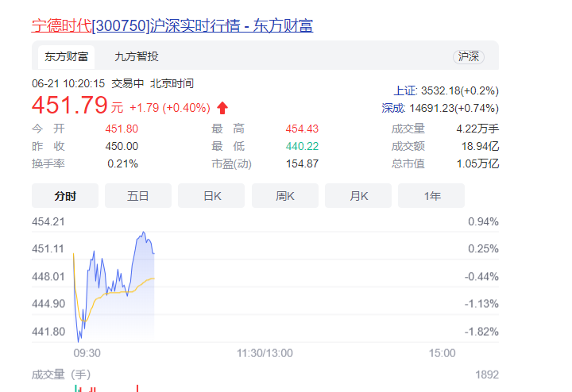
Task: Click the 成交额 value 18.94亿
Action: tap(480, 146)
